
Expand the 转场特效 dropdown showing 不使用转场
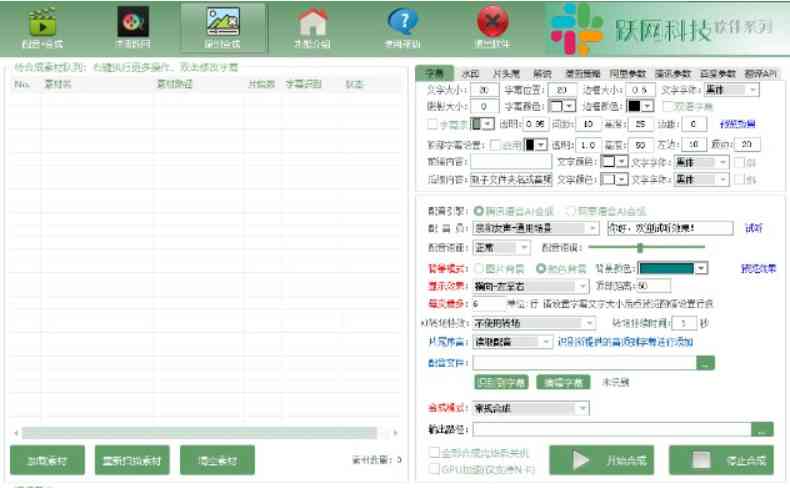pos(534,323)
